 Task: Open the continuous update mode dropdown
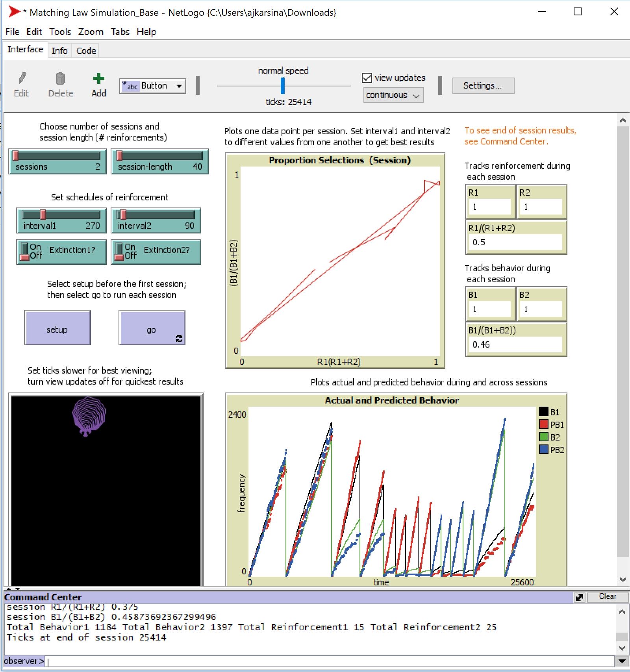pos(416,95)
